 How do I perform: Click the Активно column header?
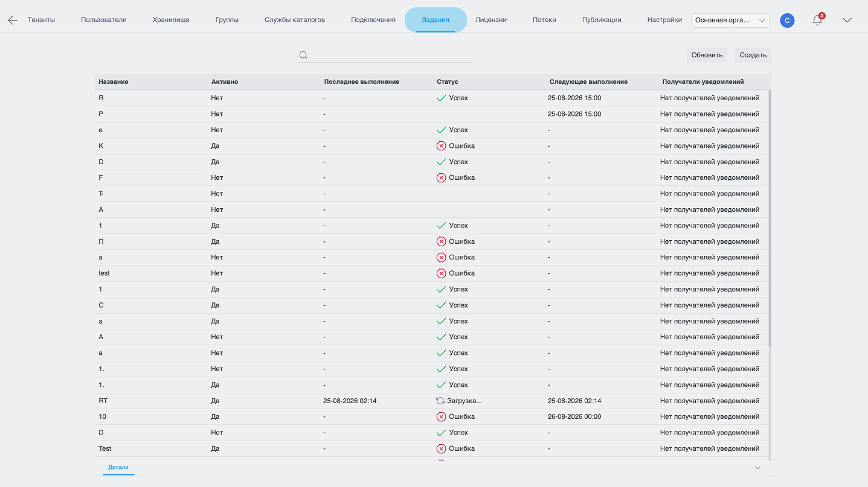point(225,82)
